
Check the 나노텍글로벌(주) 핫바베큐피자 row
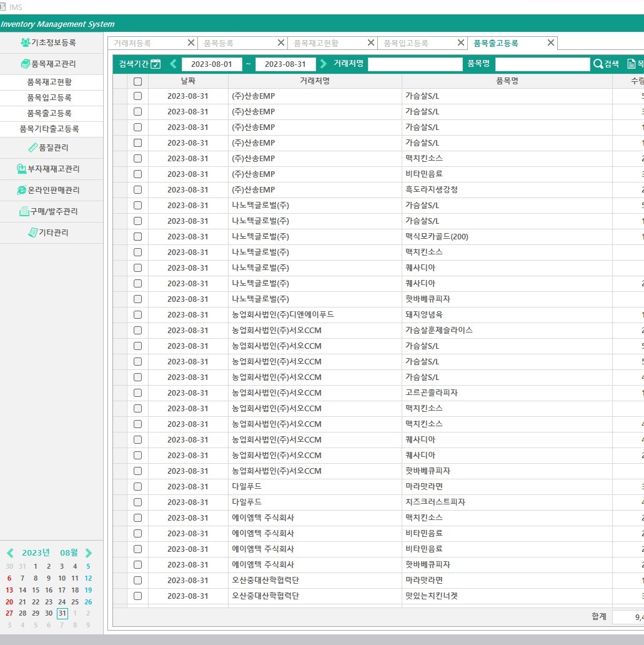pos(138,299)
